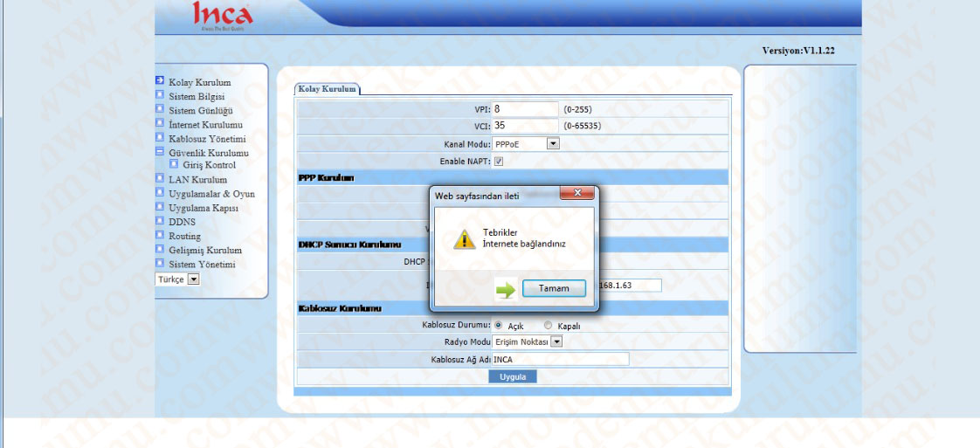
Task: Click the icon beside Routing
Action: coord(159,235)
